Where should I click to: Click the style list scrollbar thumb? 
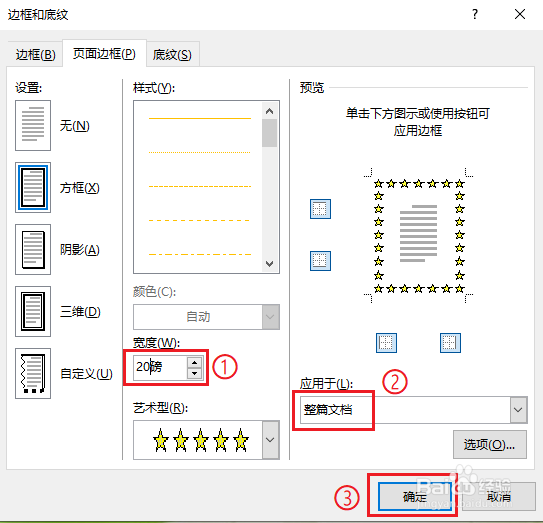tap(269, 133)
